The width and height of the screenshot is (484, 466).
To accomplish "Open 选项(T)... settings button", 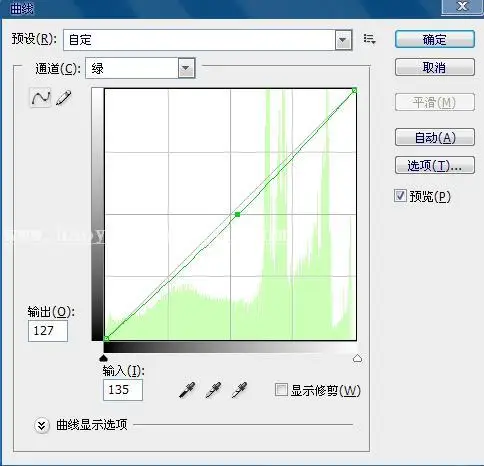I will pyautogui.click(x=435, y=165).
